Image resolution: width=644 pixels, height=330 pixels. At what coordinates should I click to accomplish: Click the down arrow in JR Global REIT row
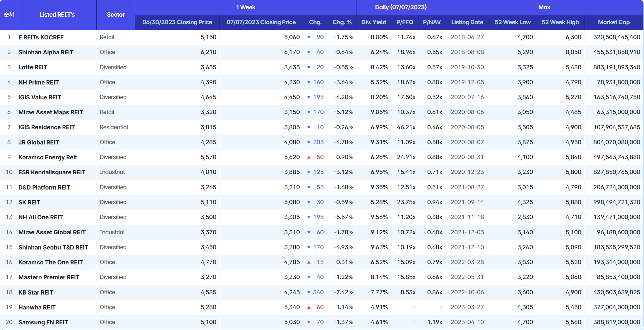(x=309, y=142)
